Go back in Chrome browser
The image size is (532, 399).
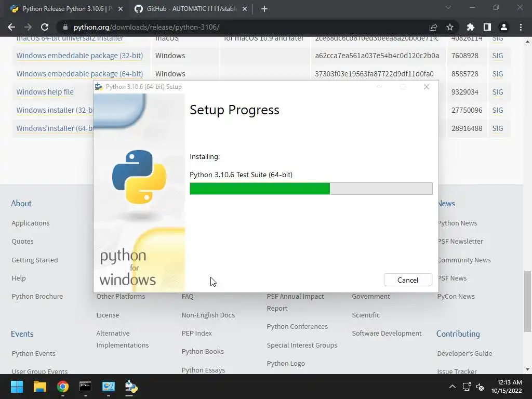click(x=11, y=27)
